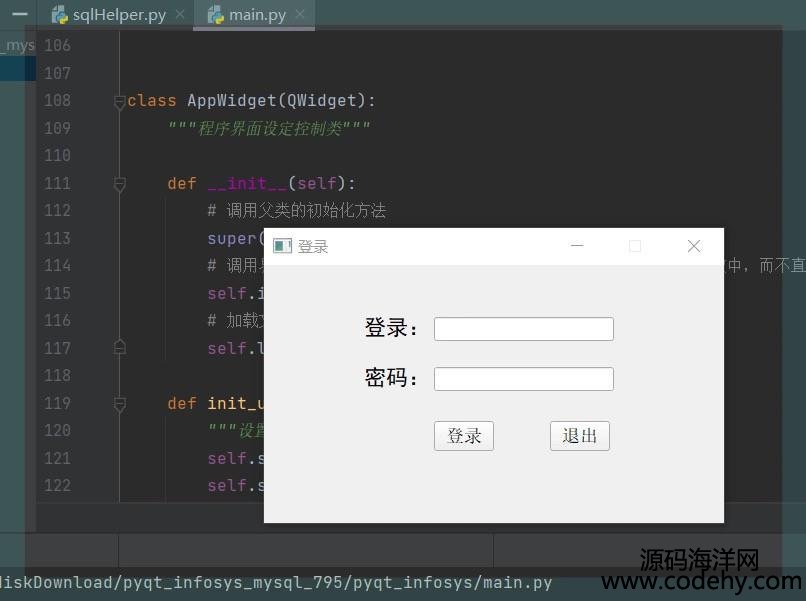Close the sqlHelper.py editor tab
Screen dimensions: 806x601
tap(179, 15)
